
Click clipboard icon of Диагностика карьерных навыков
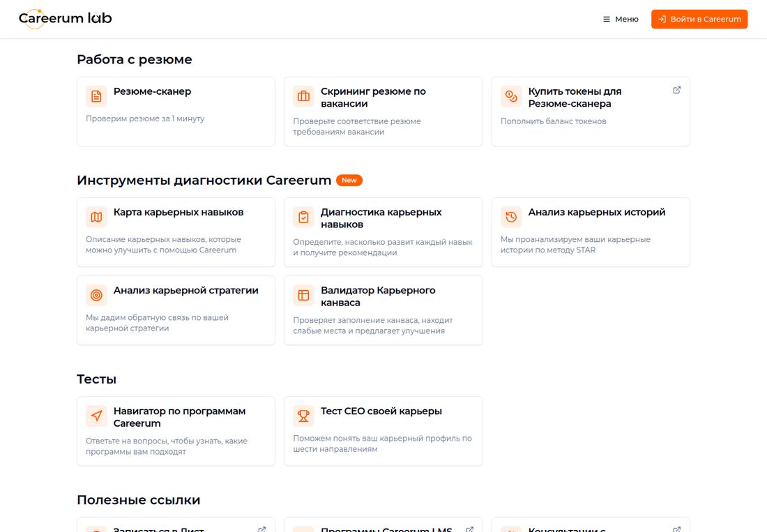[304, 217]
